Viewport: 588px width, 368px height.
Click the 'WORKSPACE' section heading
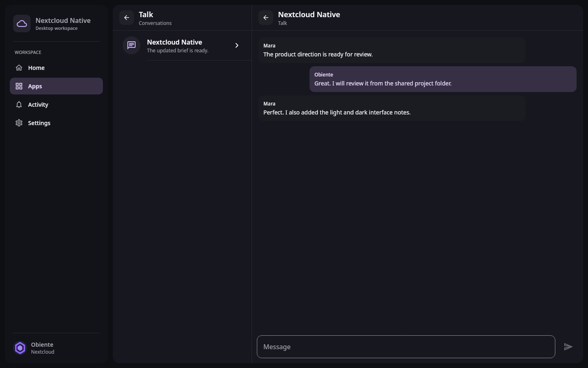(x=28, y=52)
